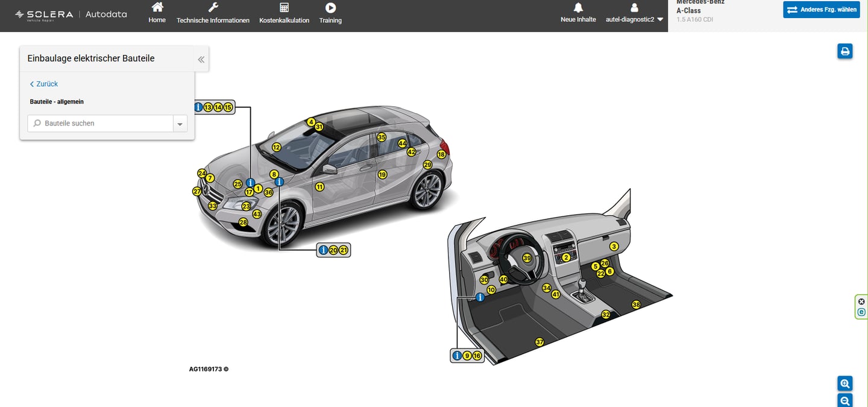Select component marker 19 on rear door
Image resolution: width=868 pixels, height=407 pixels.
[382, 175]
